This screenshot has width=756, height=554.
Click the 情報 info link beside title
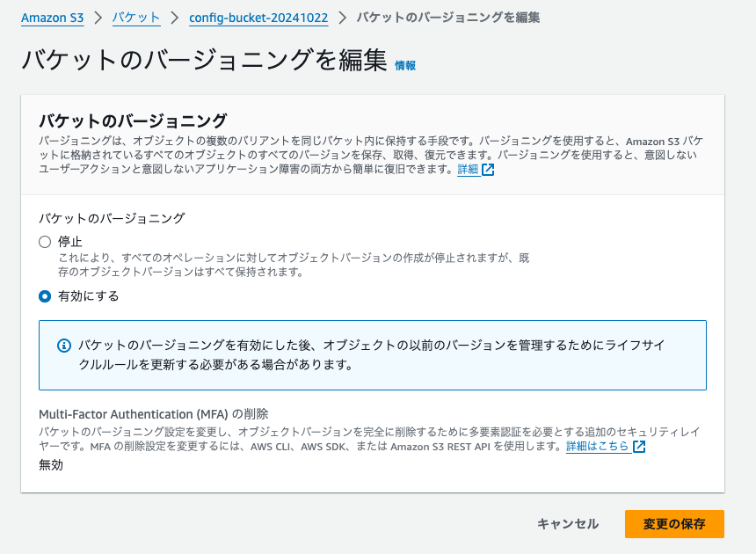click(405, 66)
